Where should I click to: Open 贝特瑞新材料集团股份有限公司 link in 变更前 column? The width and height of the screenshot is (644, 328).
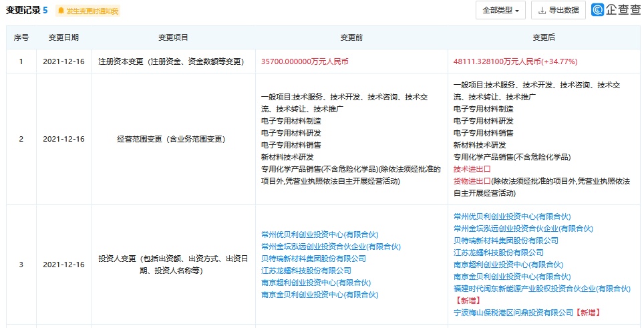click(313, 259)
